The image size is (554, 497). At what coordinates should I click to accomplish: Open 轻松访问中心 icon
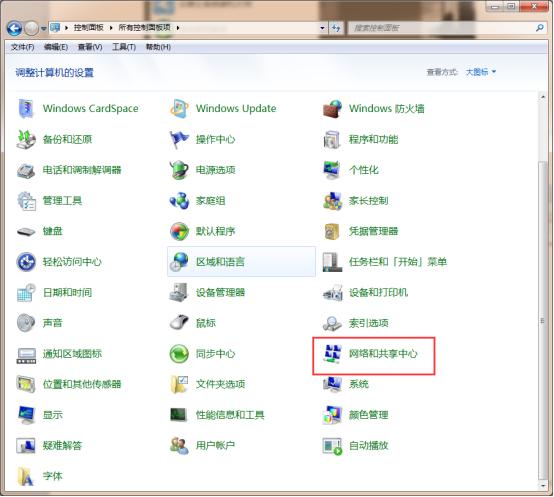click(x=26, y=262)
